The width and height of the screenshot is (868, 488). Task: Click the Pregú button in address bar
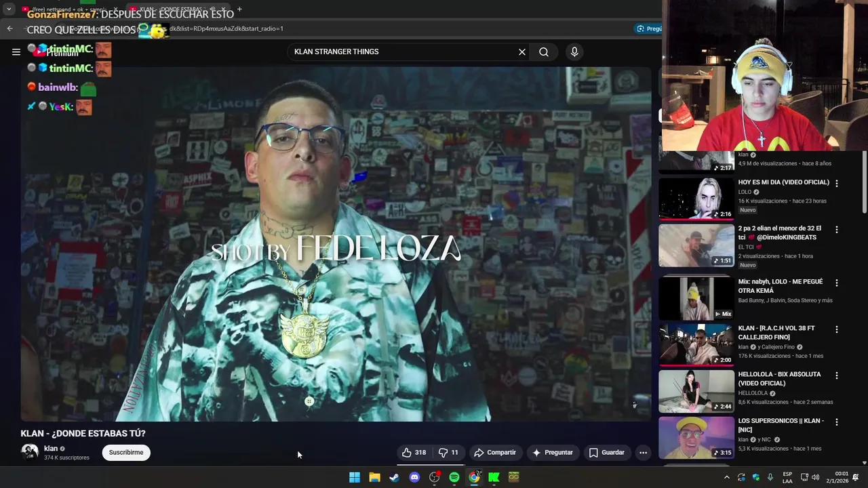point(649,28)
